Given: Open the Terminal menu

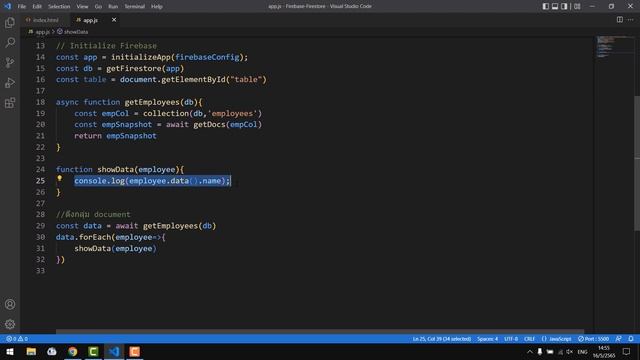Looking at the screenshot, I should [x=134, y=7].
